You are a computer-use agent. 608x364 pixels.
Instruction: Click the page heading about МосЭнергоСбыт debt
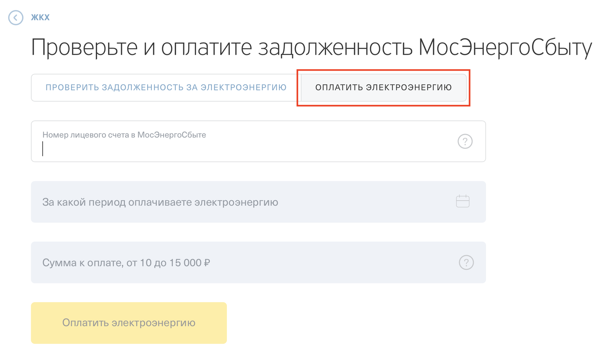(311, 48)
